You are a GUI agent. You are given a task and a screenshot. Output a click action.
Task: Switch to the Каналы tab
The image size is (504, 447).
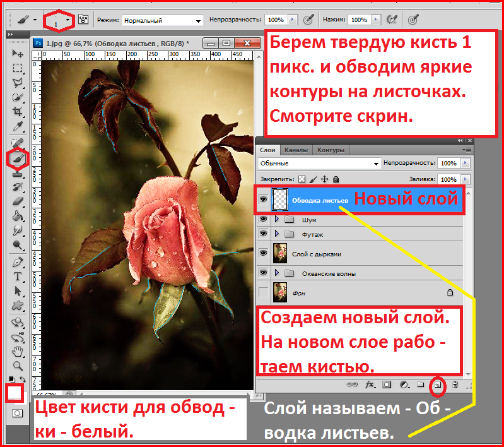(296, 150)
